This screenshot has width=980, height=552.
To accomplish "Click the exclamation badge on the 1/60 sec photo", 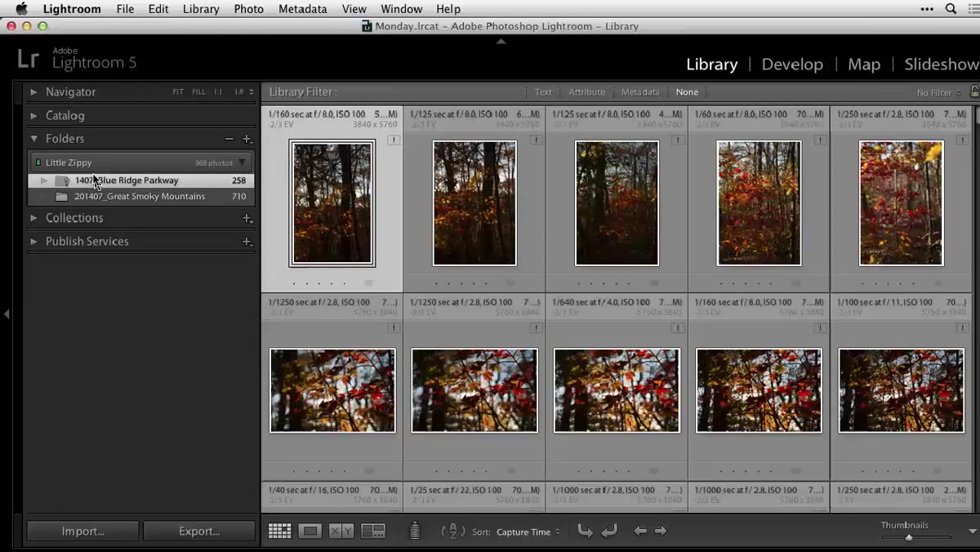I will click(820, 140).
